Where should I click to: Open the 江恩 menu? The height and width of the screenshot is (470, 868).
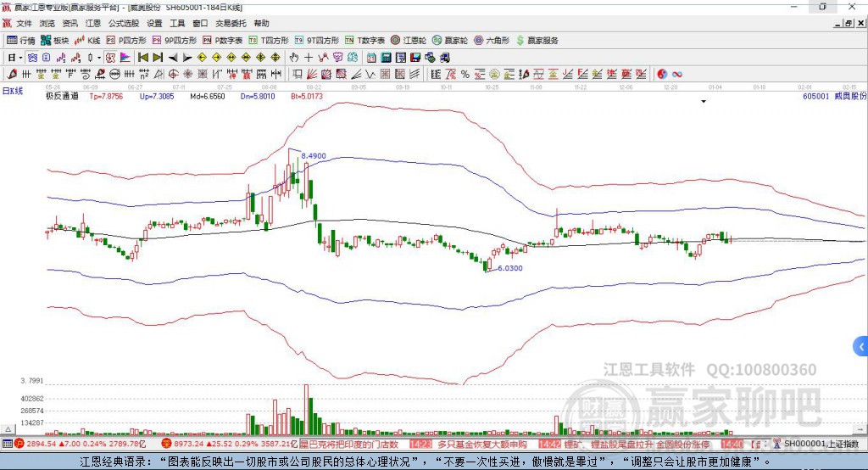pyautogui.click(x=93, y=23)
